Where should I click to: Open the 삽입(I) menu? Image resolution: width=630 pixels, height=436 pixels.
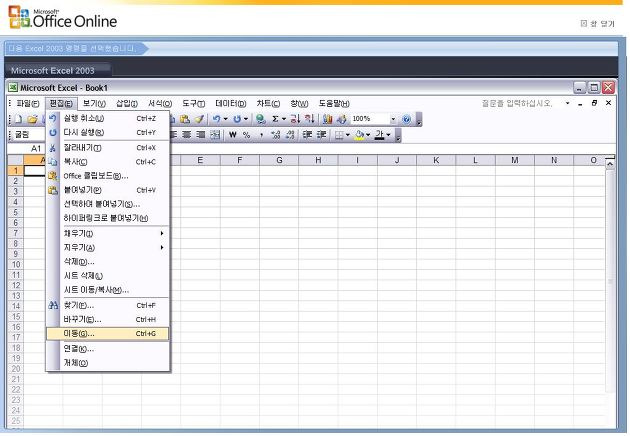click(x=127, y=104)
